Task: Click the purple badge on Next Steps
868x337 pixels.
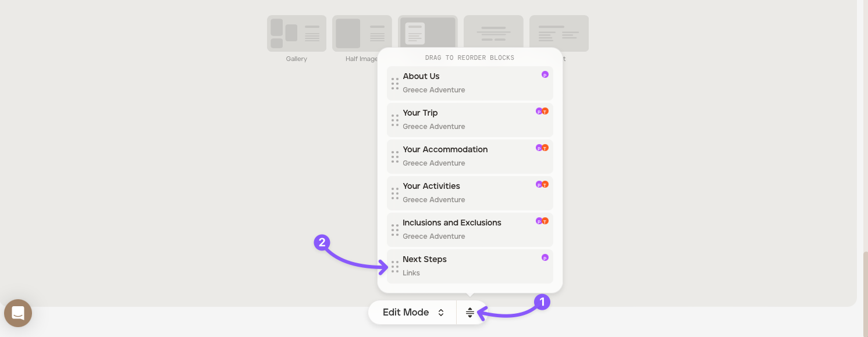Action: tap(545, 257)
